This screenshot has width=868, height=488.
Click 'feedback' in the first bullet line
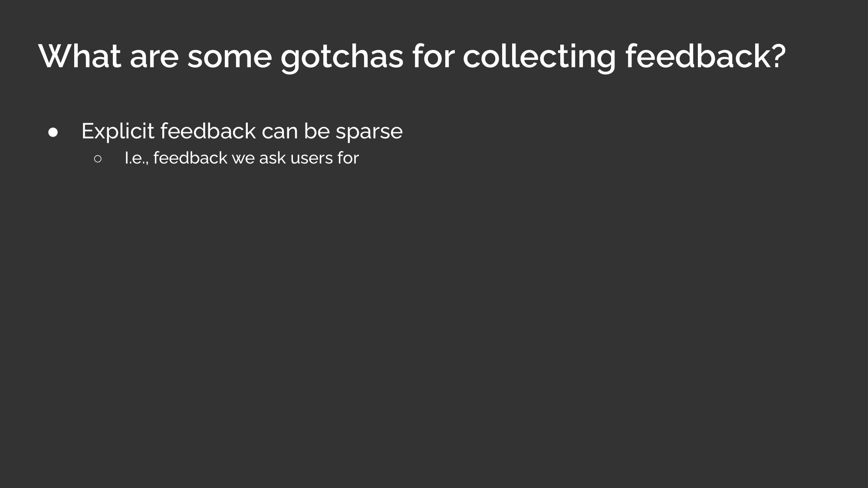click(x=208, y=131)
